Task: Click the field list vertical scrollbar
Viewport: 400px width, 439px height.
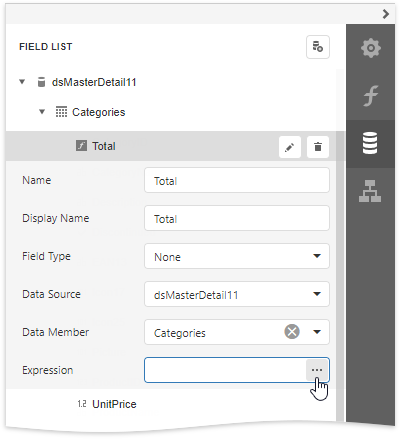Action: point(340,277)
